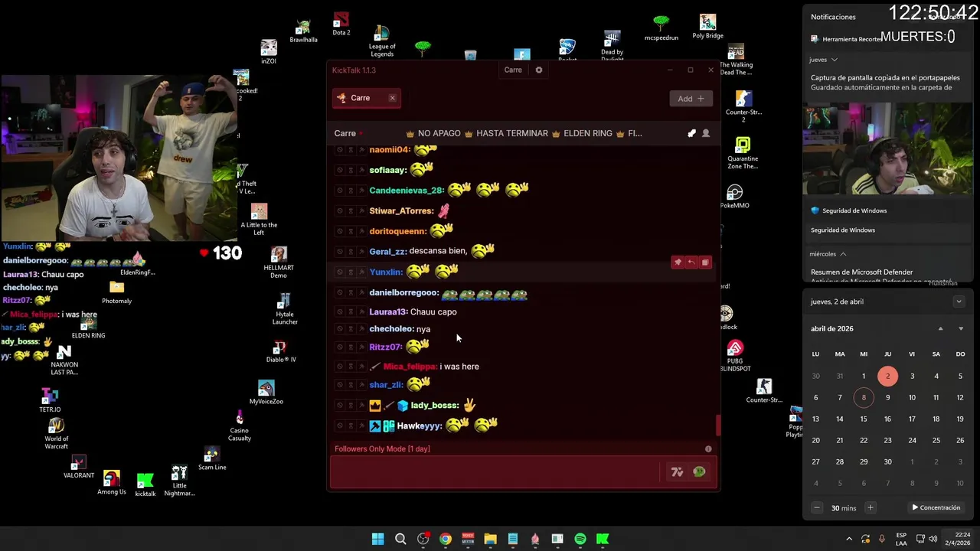This screenshot has width=980, height=551.
Task: Open Dota 2 desktop shortcut
Action: [341, 24]
